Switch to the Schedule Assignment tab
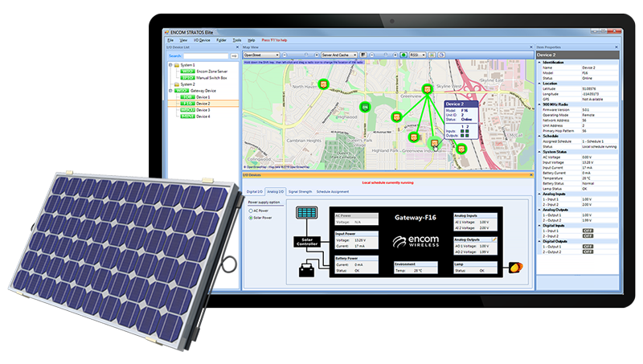Viewport: 643px width, 364px height. [x=333, y=192]
